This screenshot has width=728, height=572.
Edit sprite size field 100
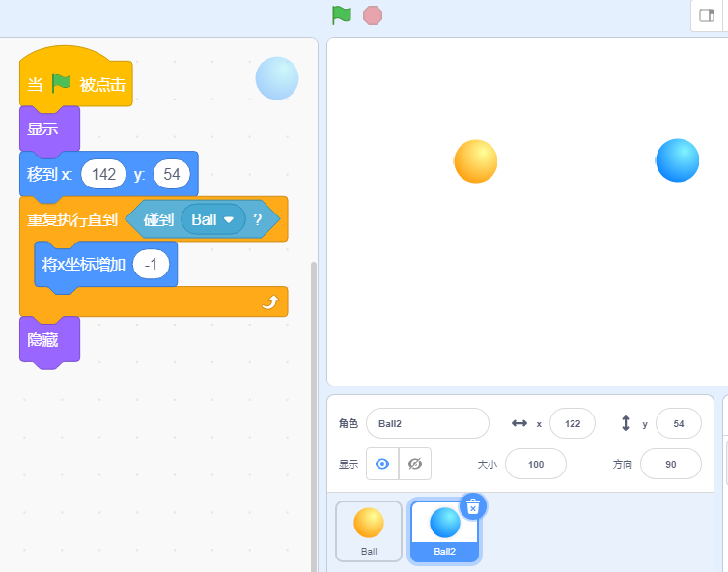pyautogui.click(x=536, y=464)
